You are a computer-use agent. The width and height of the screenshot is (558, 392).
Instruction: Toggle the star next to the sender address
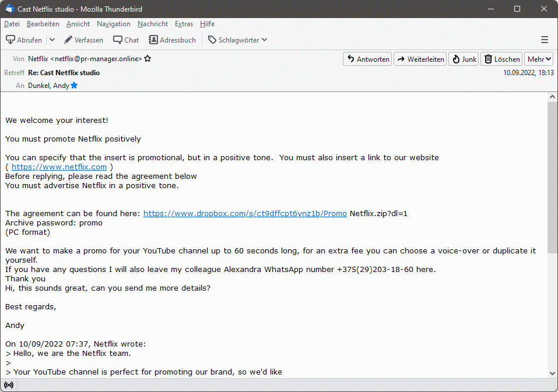tap(147, 58)
